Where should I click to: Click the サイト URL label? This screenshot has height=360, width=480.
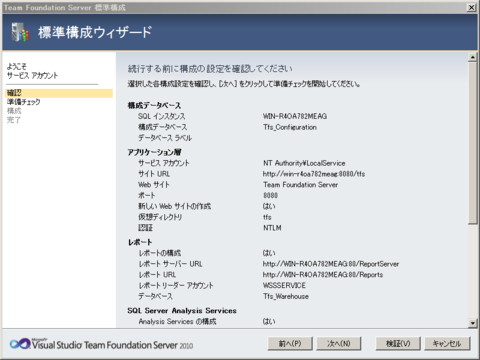pyautogui.click(x=154, y=174)
